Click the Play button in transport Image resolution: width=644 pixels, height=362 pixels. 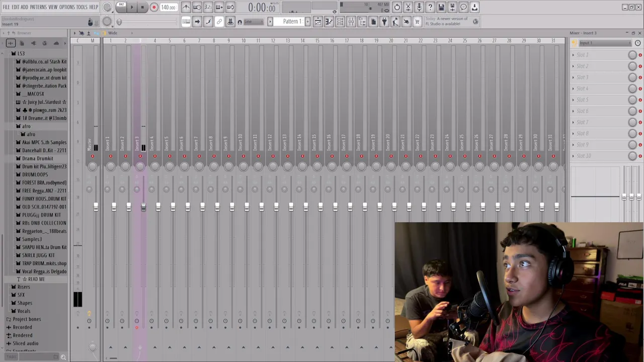(132, 8)
